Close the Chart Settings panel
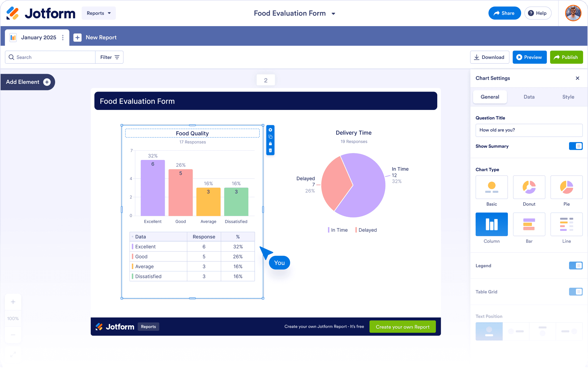588x375 pixels. coord(577,78)
